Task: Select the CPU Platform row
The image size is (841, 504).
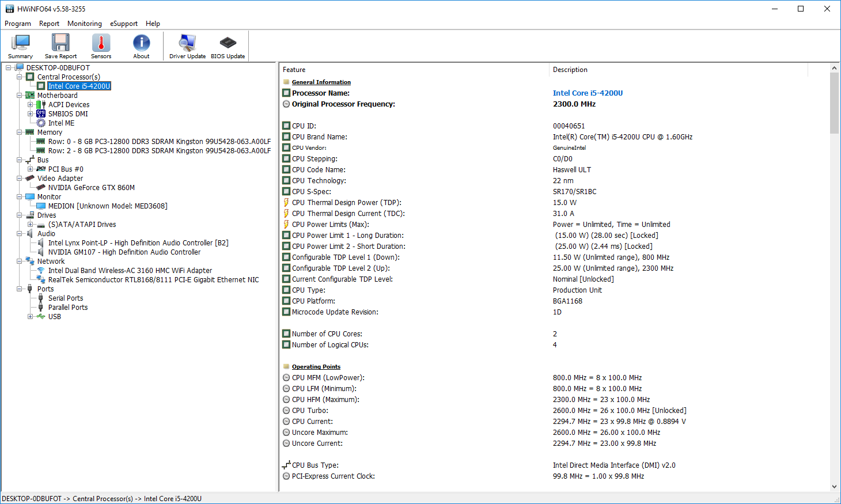Action: [x=554, y=301]
